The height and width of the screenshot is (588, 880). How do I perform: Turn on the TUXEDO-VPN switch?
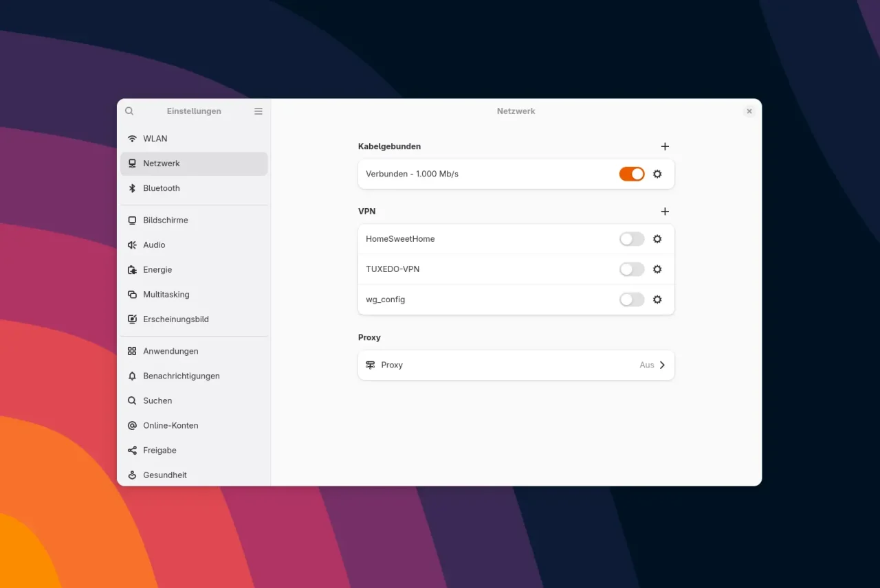[x=632, y=269]
